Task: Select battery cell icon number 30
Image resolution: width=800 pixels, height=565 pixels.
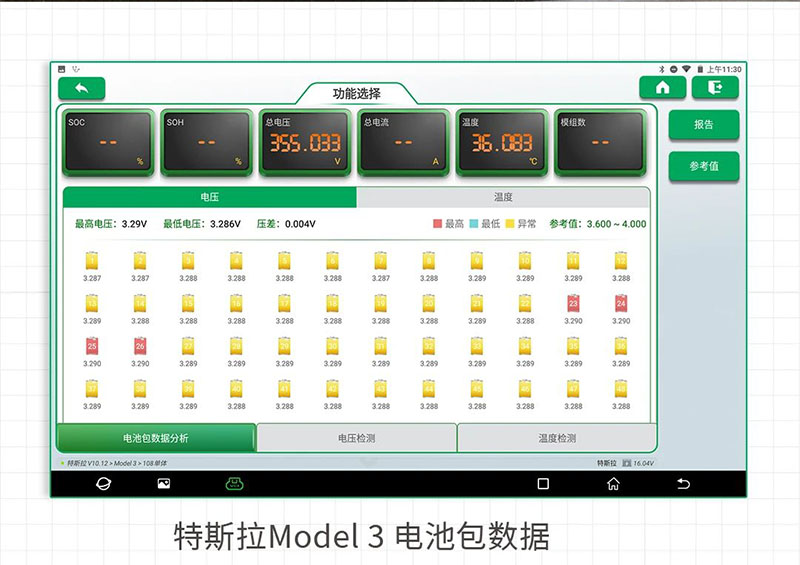Action: coord(333,347)
